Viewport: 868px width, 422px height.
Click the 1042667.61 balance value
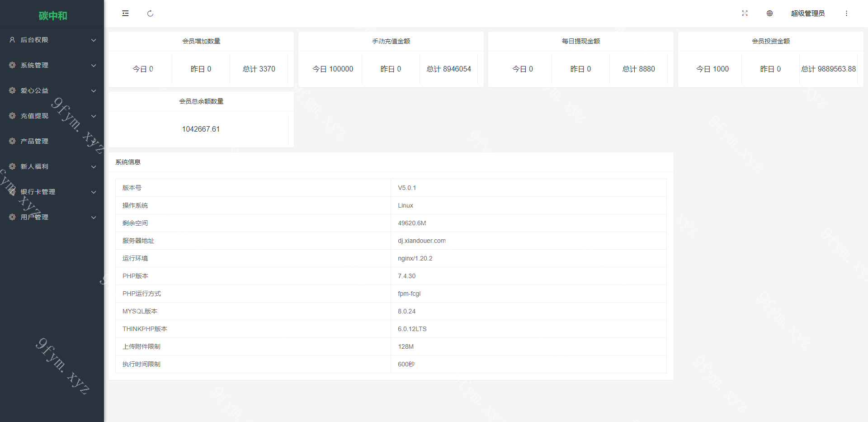(x=201, y=129)
